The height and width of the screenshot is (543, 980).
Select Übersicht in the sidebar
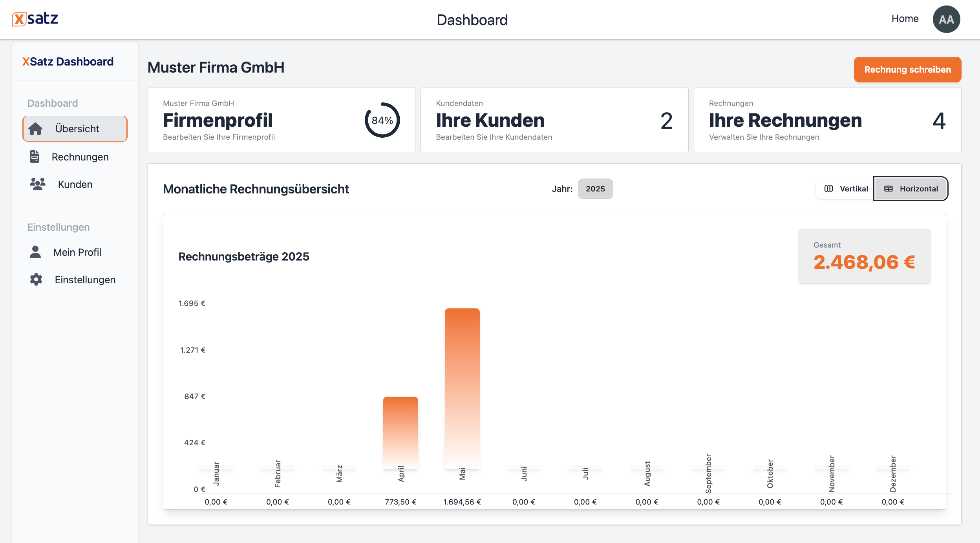point(75,129)
